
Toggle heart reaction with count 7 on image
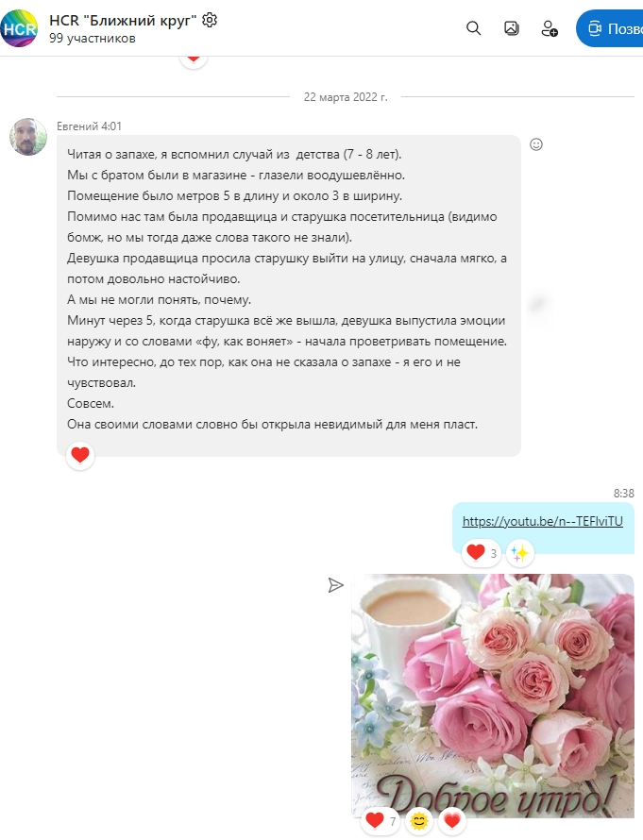pyautogui.click(x=381, y=820)
